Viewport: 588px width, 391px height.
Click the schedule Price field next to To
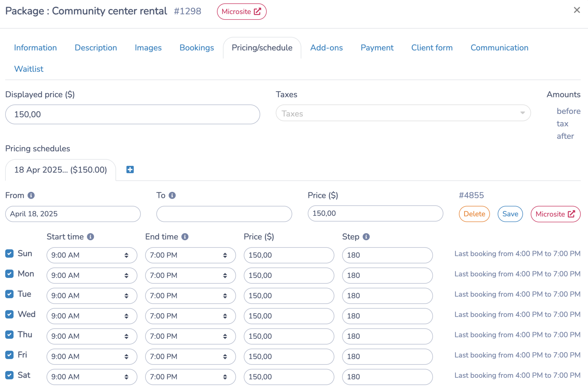[x=375, y=213]
